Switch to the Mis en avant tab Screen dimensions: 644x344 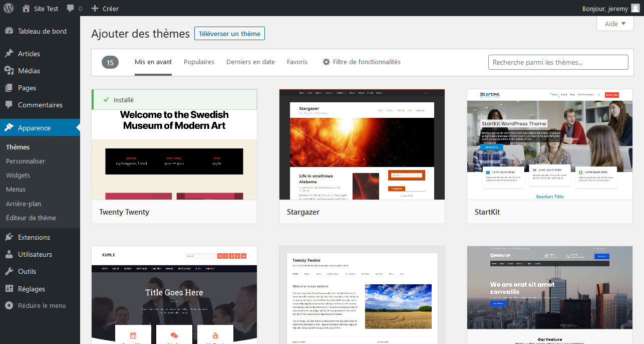coord(153,62)
